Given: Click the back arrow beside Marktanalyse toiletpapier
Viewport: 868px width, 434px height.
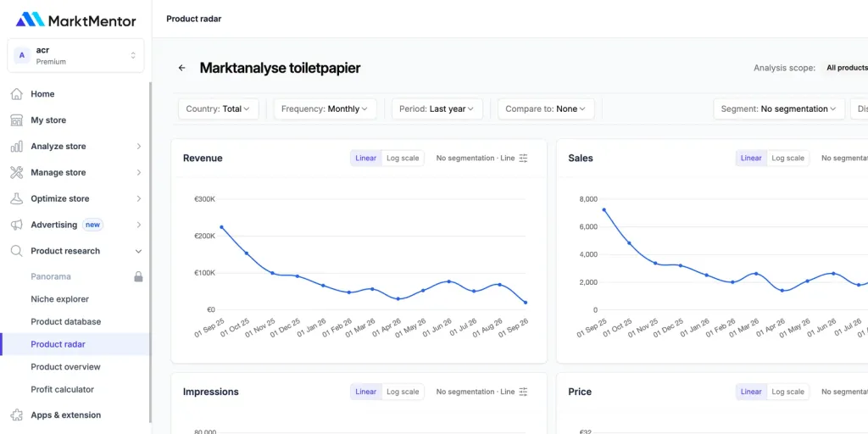Looking at the screenshot, I should click(181, 68).
